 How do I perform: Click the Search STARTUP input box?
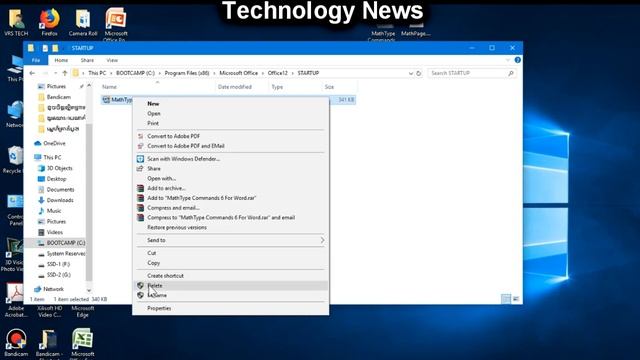click(471, 73)
